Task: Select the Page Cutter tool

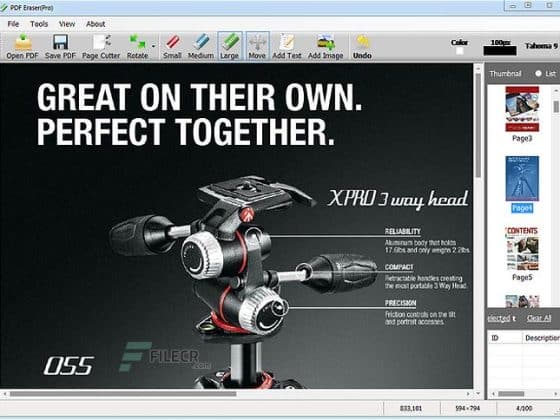Action: [x=101, y=46]
